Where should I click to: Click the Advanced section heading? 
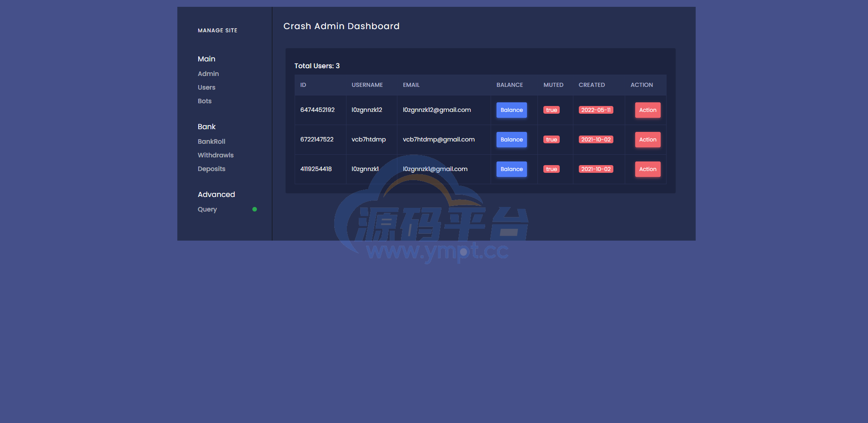(216, 195)
